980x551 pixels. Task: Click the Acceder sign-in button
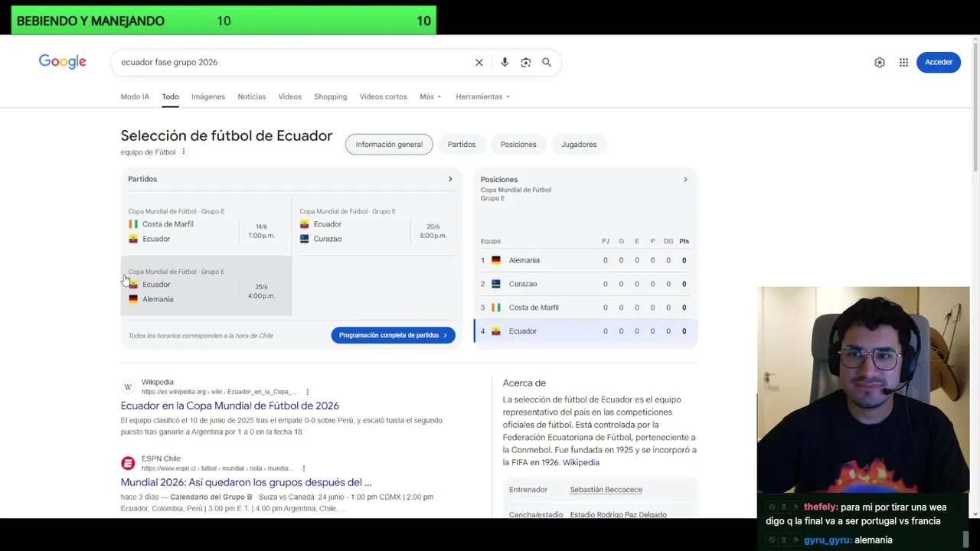click(939, 62)
